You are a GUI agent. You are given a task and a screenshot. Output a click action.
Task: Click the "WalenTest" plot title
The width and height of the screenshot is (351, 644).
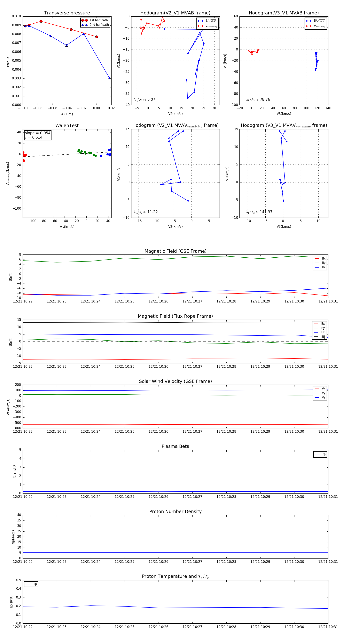point(67,125)
